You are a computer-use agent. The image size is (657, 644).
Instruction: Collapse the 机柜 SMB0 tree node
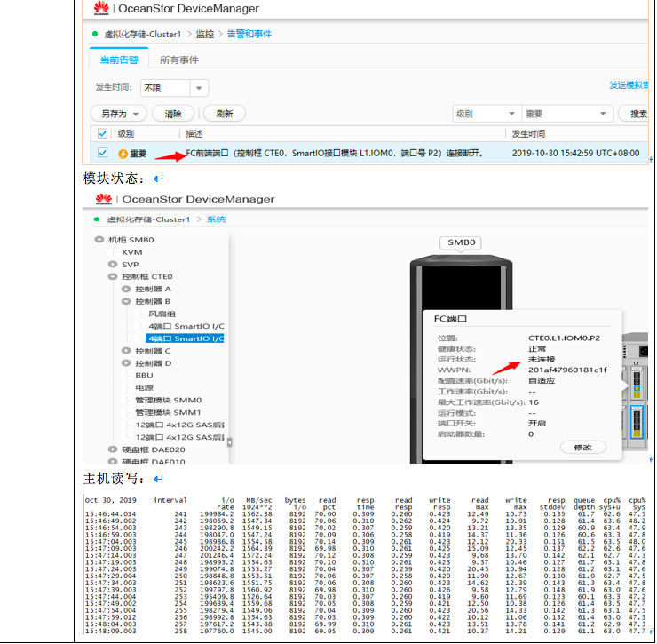coord(99,240)
